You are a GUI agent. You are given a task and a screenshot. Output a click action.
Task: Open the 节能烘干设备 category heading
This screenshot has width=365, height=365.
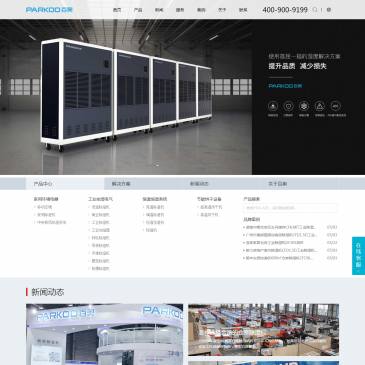tap(209, 199)
